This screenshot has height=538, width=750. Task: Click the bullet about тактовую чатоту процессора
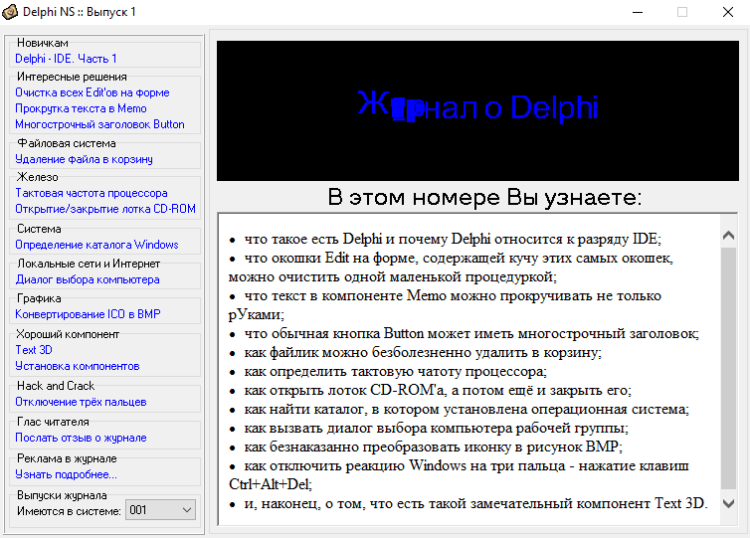pyautogui.click(x=388, y=372)
